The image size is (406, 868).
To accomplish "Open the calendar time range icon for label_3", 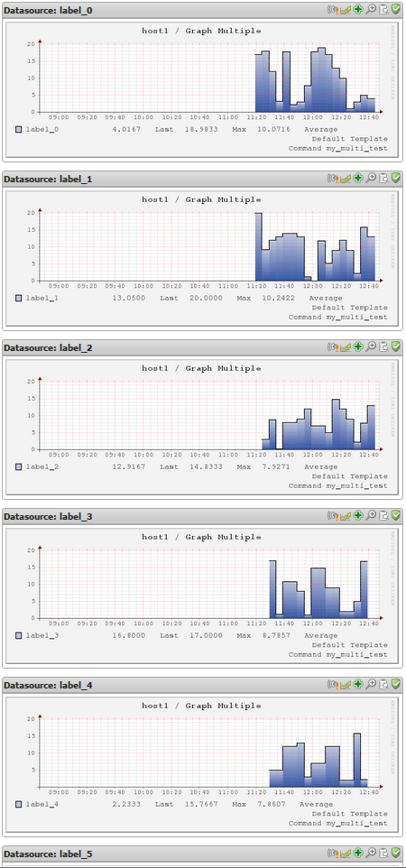I will (x=383, y=516).
